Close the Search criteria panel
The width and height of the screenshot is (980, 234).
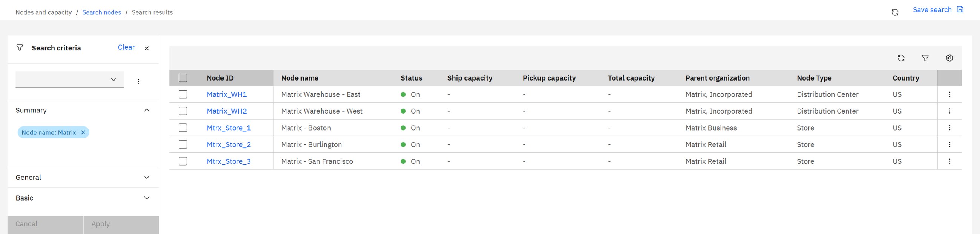tap(147, 48)
